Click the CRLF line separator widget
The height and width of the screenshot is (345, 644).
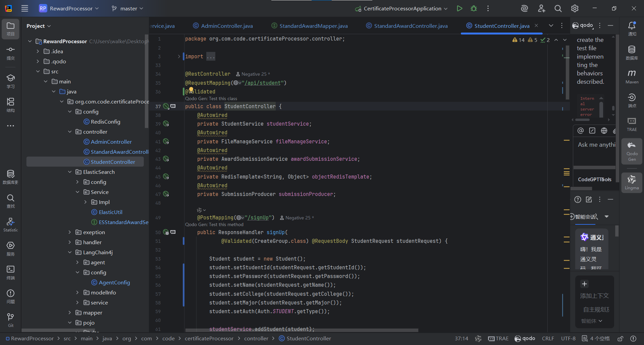pos(548,338)
